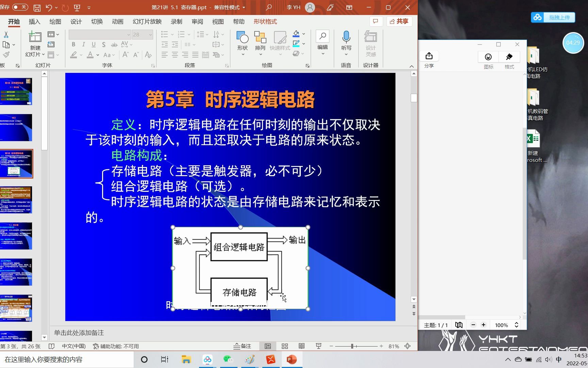The height and width of the screenshot is (368, 588).
Task: Open Designer ideas button
Action: tap(371, 44)
